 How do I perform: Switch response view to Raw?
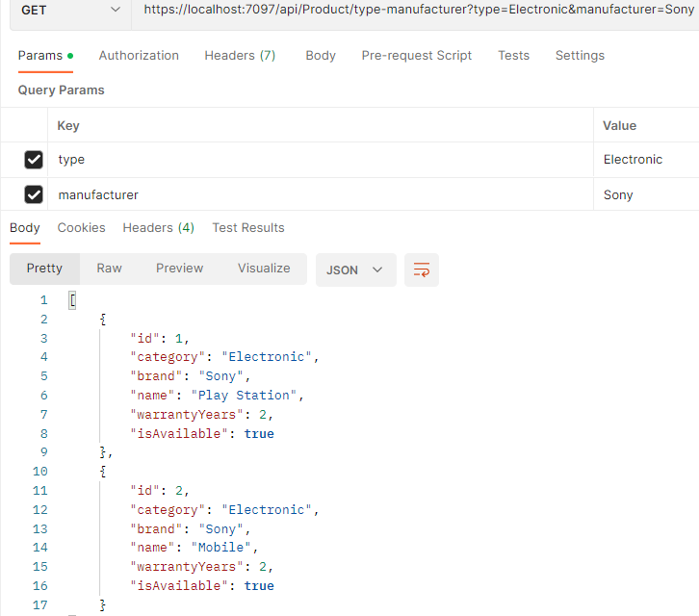coord(110,269)
